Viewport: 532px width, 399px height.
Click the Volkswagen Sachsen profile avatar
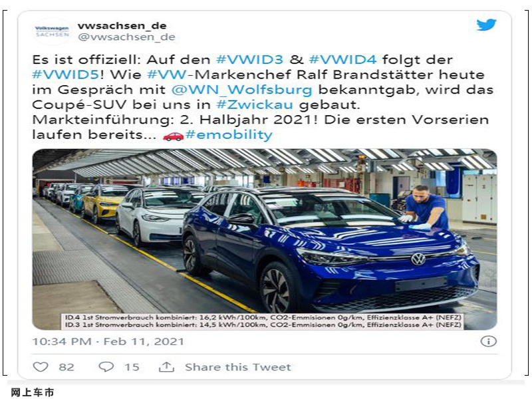[53, 31]
